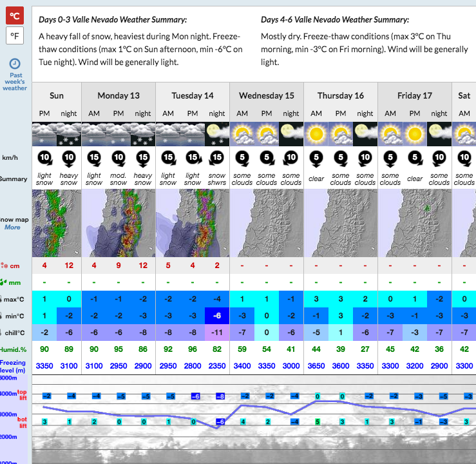Image resolution: width=476 pixels, height=464 pixels.
Task: Click the Sunday night 12 cm snowfall value
Action: pos(69,266)
